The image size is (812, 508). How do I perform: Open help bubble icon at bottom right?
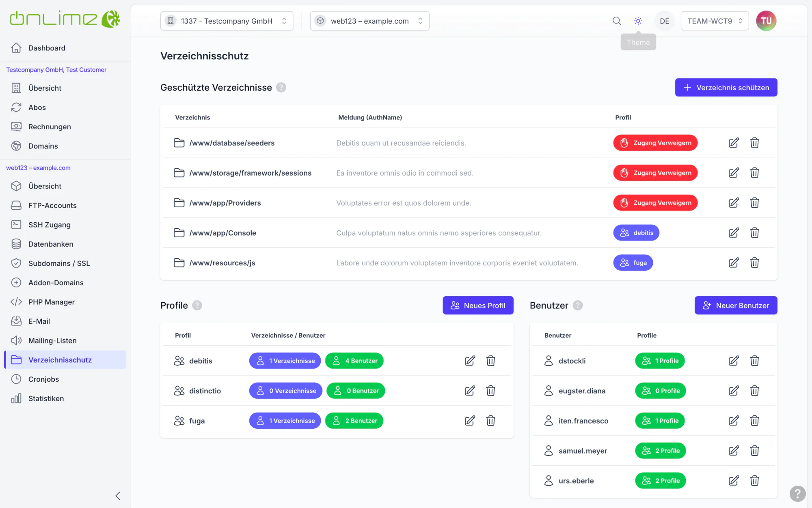[x=797, y=494]
